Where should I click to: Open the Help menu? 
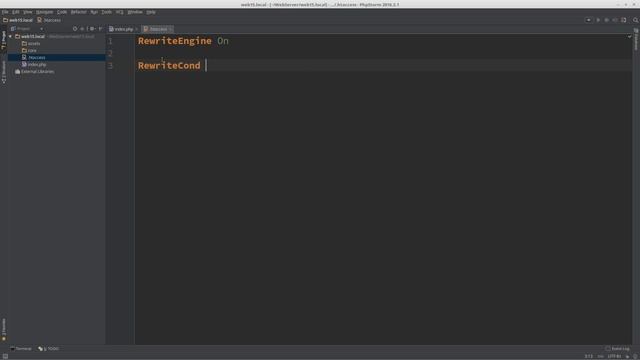pos(151,12)
